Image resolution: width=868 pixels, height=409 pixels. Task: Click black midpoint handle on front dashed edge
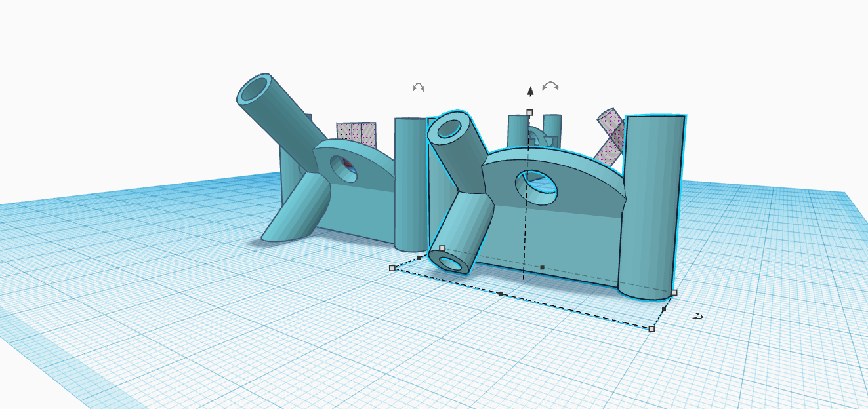pyautogui.click(x=501, y=294)
